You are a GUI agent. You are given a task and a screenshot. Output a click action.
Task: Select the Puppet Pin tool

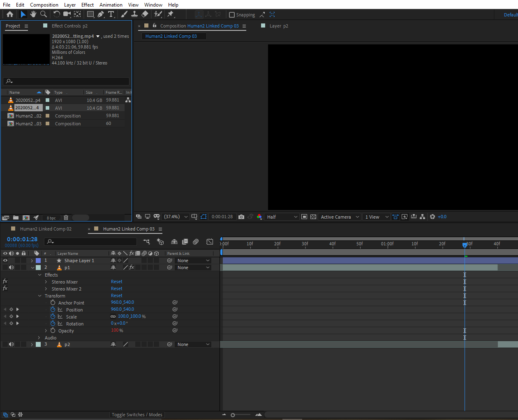pos(171,14)
